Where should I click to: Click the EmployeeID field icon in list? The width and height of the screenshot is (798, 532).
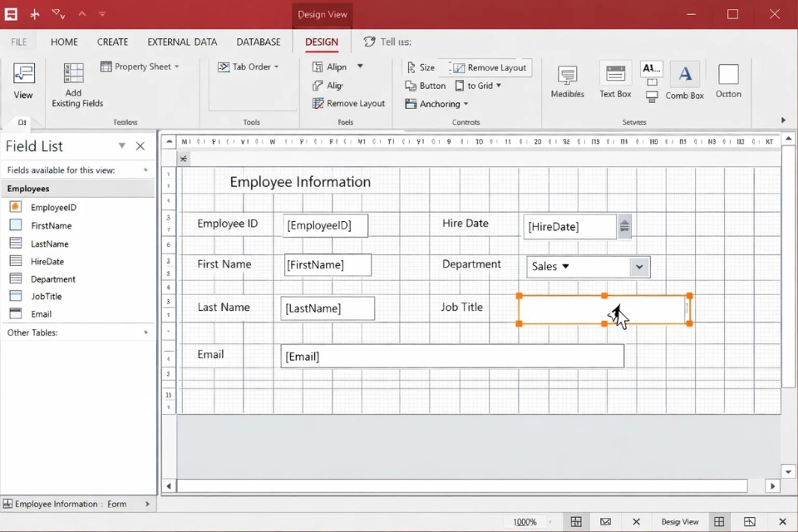click(15, 207)
